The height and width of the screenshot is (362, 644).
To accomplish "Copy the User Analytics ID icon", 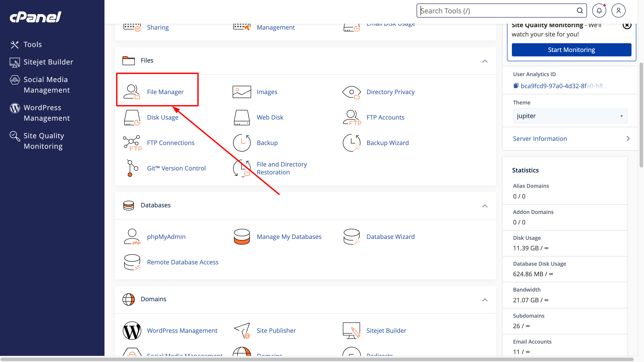I will coord(516,86).
